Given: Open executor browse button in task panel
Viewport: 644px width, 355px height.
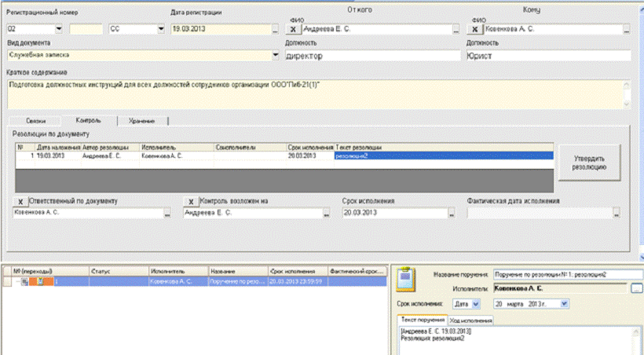Looking at the screenshot, I should point(635,289).
